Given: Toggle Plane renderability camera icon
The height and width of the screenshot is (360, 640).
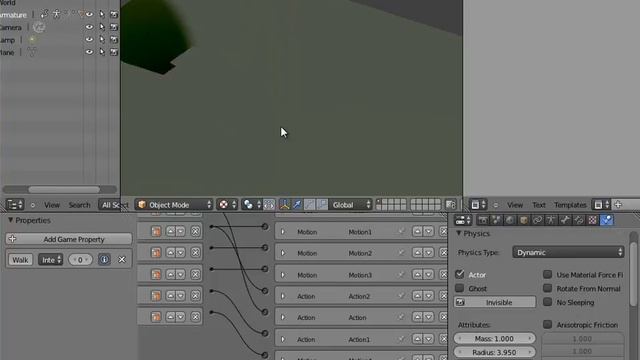Looking at the screenshot, I should (114, 52).
